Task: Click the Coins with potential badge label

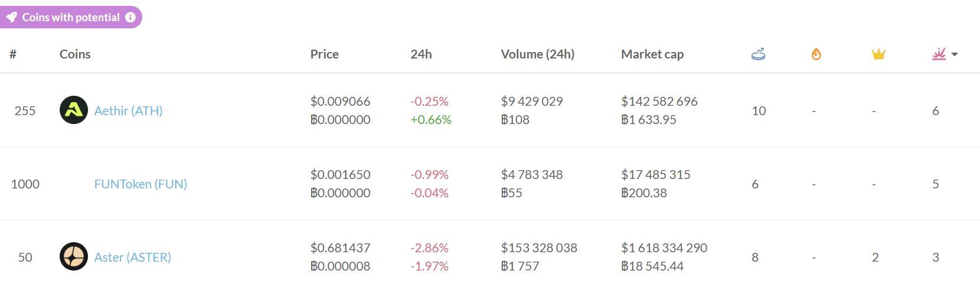Action: click(71, 18)
